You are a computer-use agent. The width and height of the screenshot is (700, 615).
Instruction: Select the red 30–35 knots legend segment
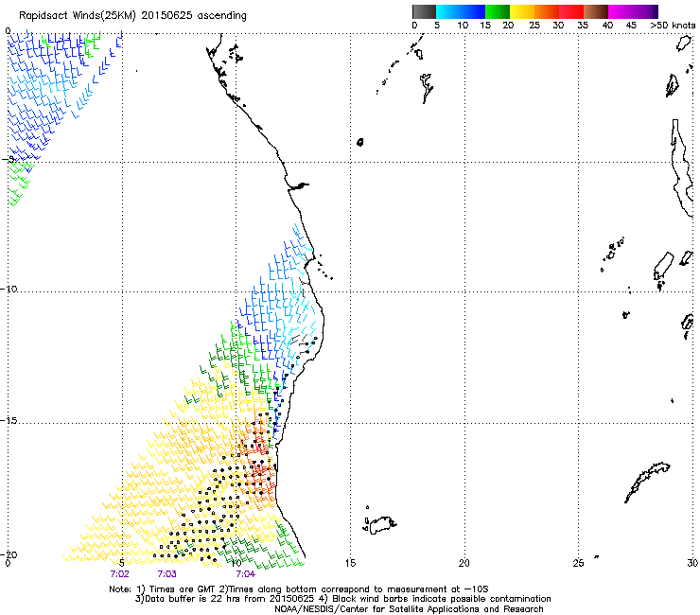[571, 11]
